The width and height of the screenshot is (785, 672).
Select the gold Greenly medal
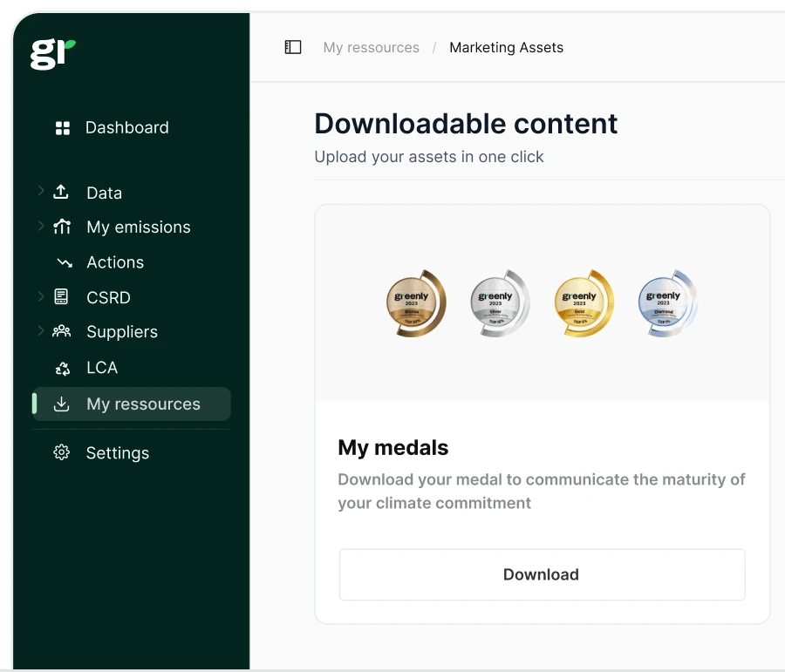click(584, 303)
